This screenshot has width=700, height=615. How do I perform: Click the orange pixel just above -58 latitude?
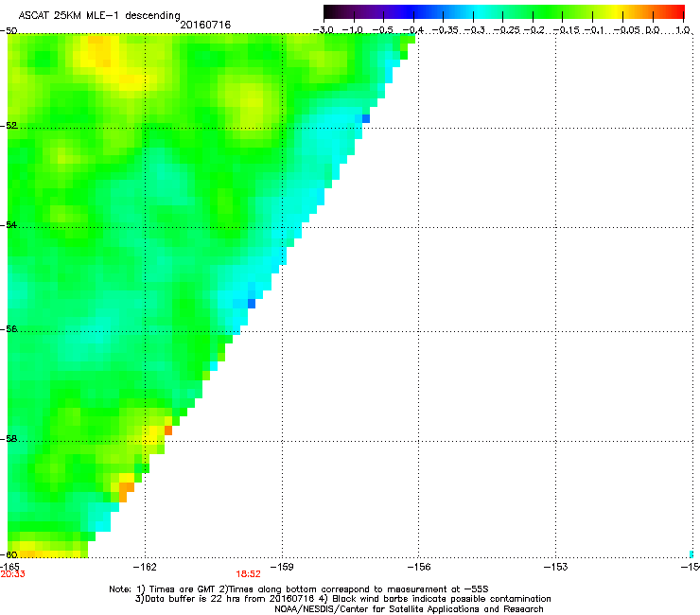[168, 430]
